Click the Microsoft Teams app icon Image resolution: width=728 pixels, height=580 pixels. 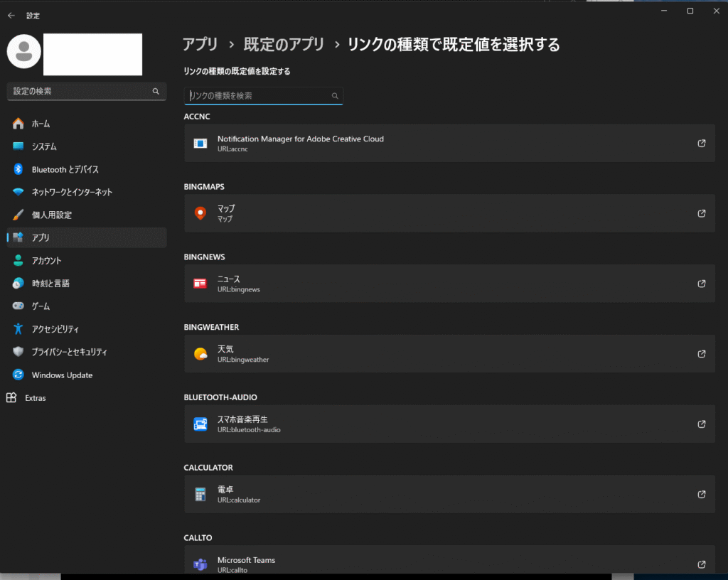click(x=200, y=564)
